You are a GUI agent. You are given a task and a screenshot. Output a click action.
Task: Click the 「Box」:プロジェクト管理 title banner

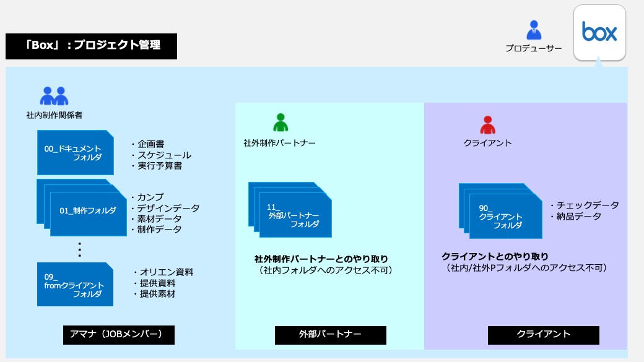pos(91,46)
